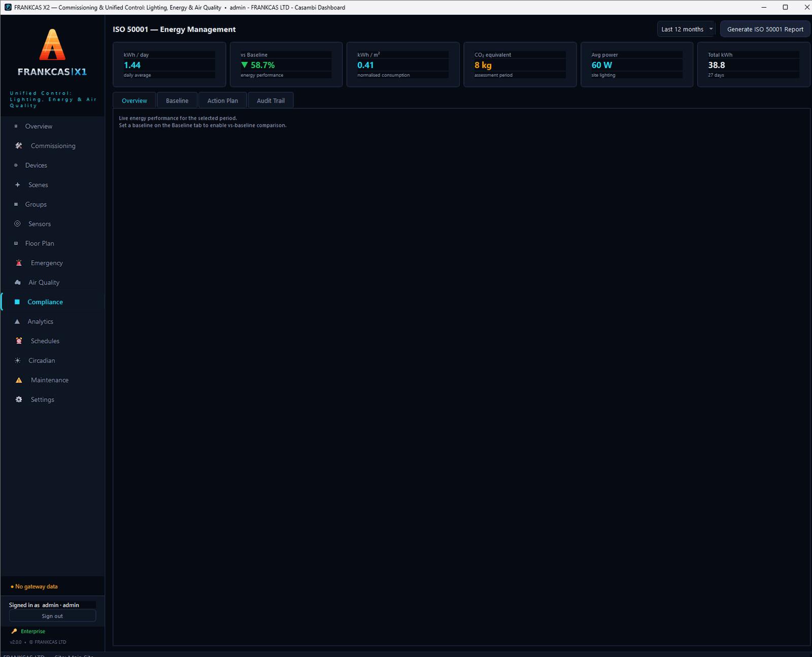The image size is (812, 657).
Task: Click the 'site lighting' caption under Avg power
Action: click(603, 75)
